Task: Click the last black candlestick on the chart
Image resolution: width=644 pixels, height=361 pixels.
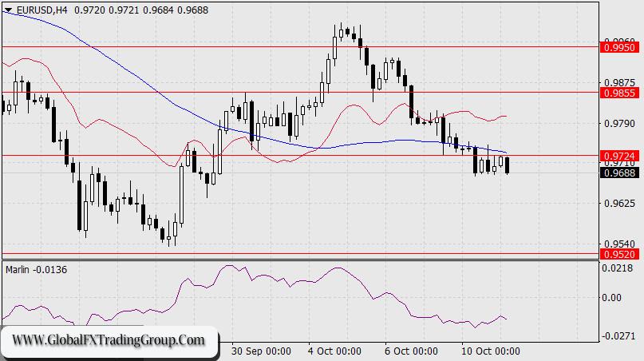Action: pyautogui.click(x=508, y=165)
